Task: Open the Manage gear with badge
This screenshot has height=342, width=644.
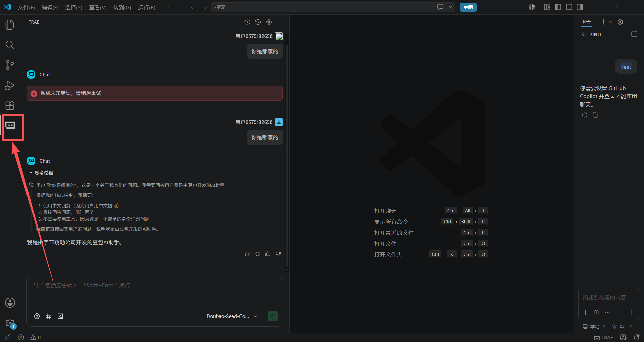Action: point(10,323)
